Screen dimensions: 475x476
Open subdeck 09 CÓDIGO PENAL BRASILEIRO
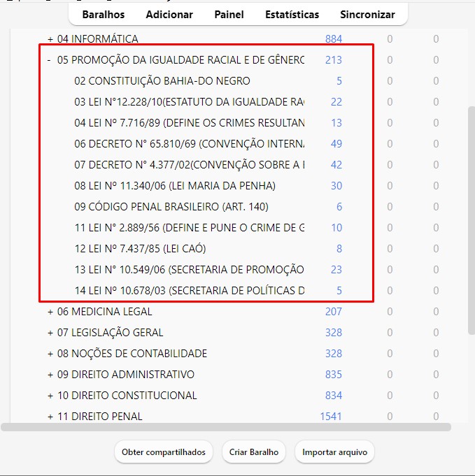(171, 207)
